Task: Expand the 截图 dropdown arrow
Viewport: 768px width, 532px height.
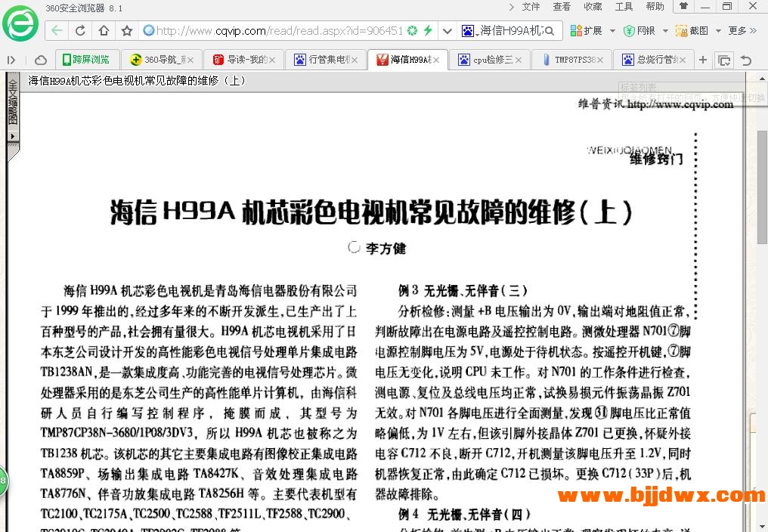Action: coord(718,31)
